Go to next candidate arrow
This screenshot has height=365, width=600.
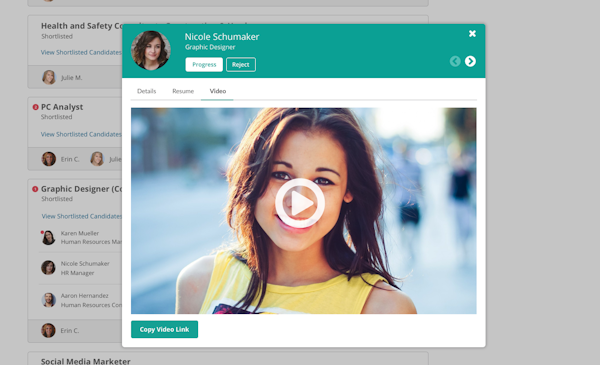[470, 61]
